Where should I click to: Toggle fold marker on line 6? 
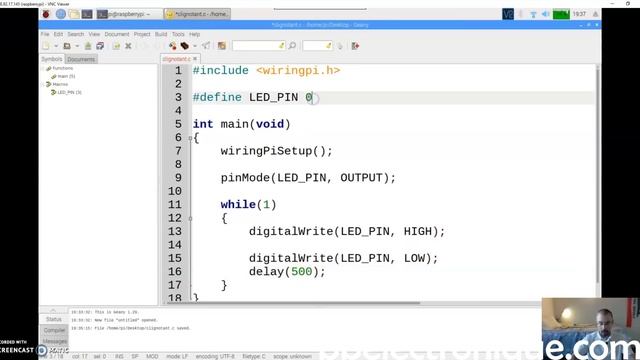coord(190,138)
